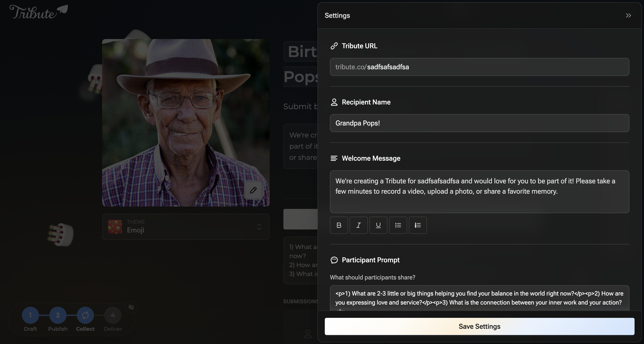
Task: Click the Tribute logo
Action: [x=38, y=12]
